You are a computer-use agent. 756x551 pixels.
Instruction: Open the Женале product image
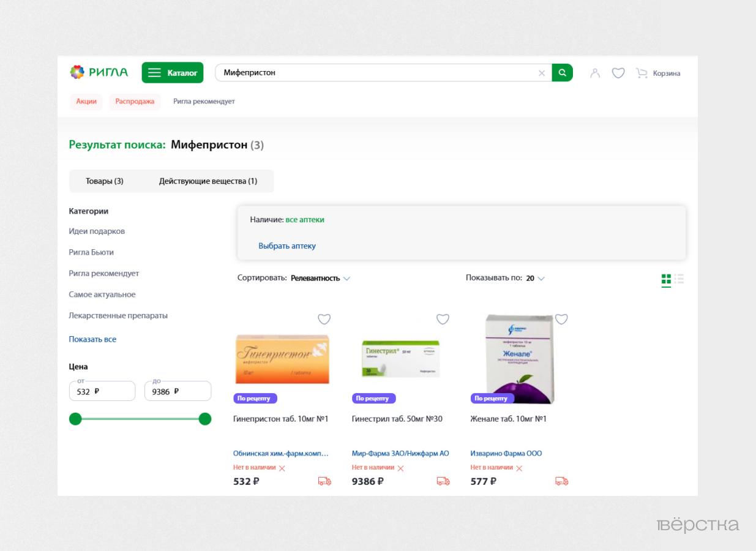tap(520, 359)
